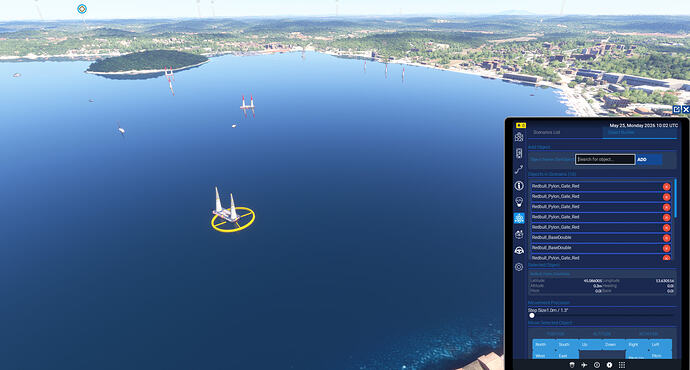The width and height of the screenshot is (690, 370).
Task: Click the blue link beside the object search field
Action: [x=551, y=159]
